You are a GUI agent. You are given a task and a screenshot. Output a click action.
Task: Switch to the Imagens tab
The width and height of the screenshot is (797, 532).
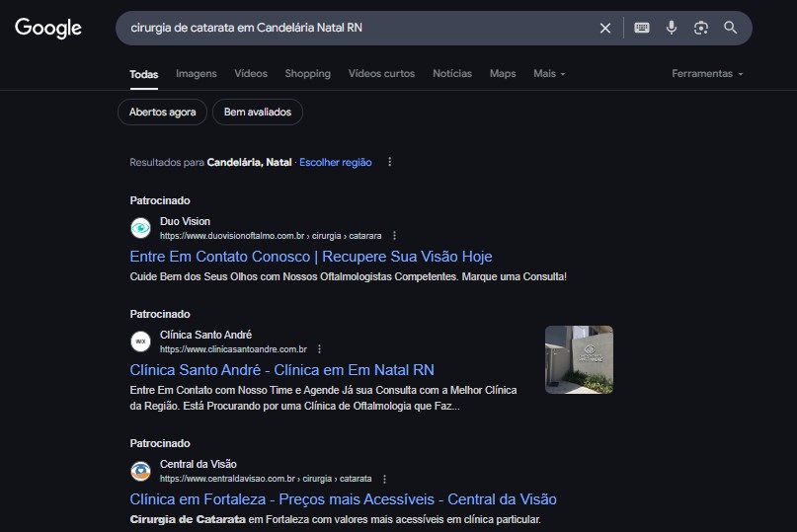pos(197,74)
